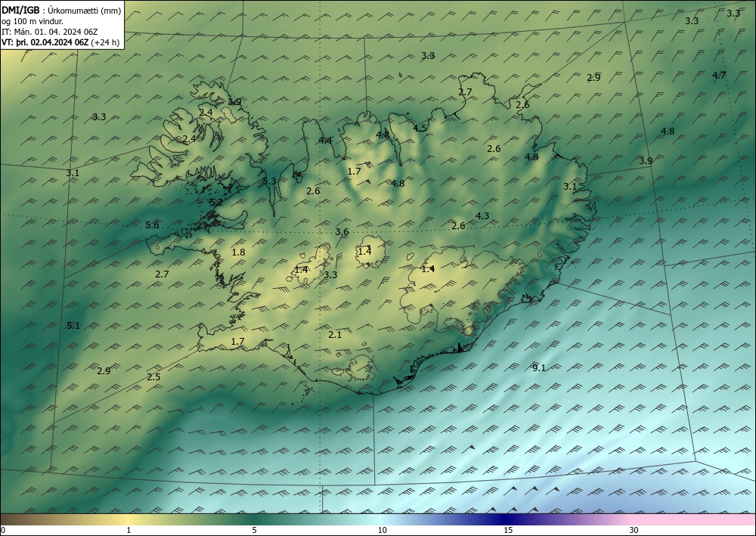Click the legend label 15
756x536 pixels.
coord(508,530)
